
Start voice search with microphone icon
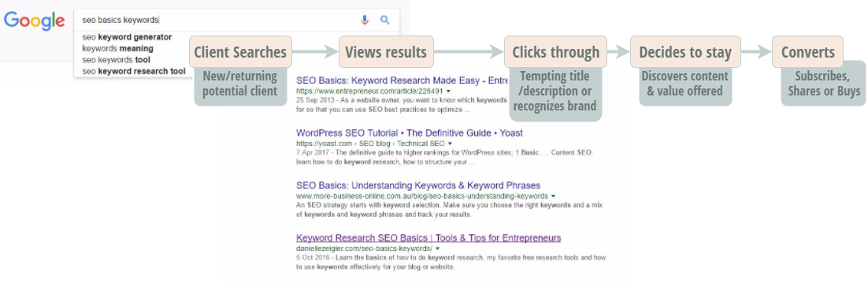pyautogui.click(x=364, y=20)
